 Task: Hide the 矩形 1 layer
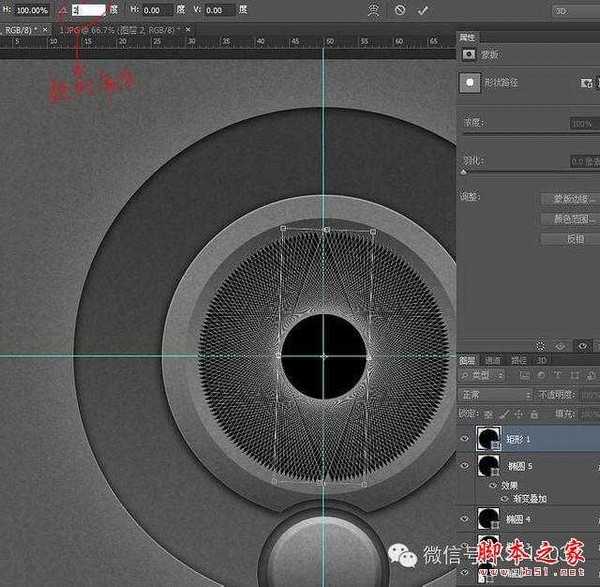pos(465,438)
